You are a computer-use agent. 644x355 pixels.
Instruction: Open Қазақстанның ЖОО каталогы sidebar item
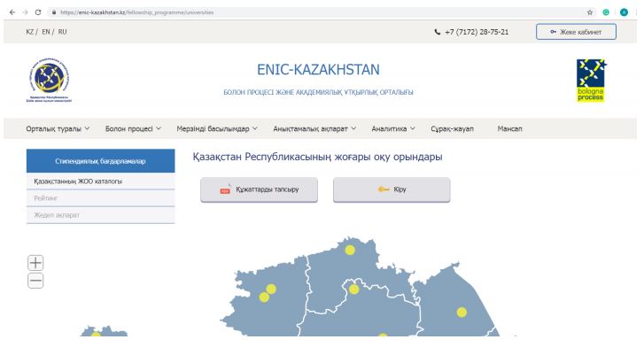tap(101, 181)
